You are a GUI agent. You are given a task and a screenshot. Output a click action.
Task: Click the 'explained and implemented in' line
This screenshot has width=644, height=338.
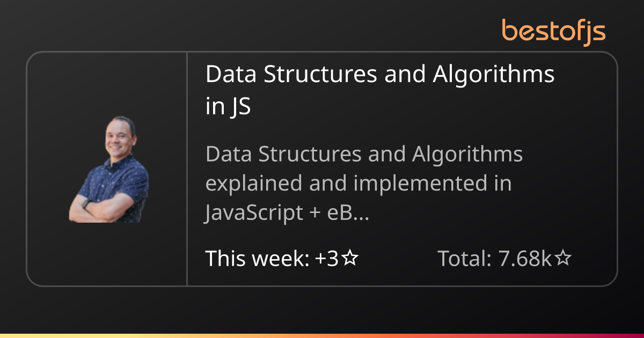click(358, 184)
